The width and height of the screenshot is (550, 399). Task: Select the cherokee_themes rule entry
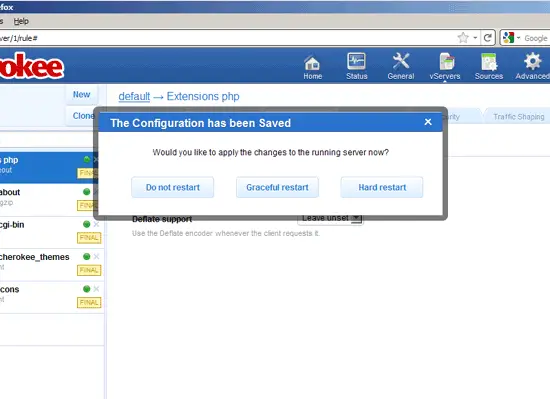51,264
